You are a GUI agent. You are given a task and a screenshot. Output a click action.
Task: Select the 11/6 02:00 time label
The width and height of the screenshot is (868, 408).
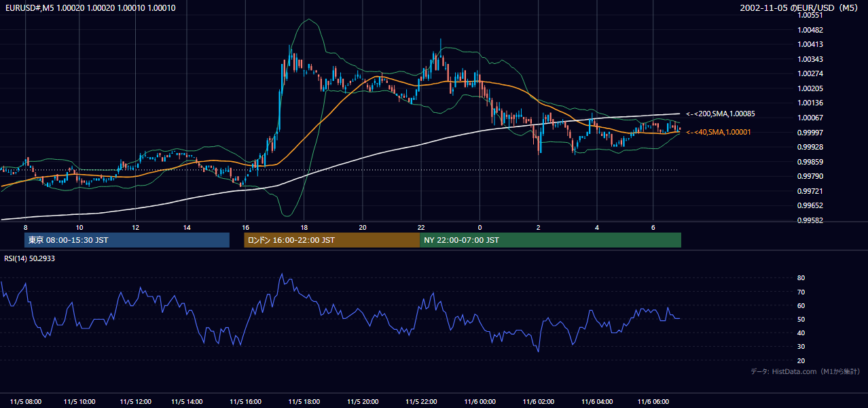[x=539, y=401]
